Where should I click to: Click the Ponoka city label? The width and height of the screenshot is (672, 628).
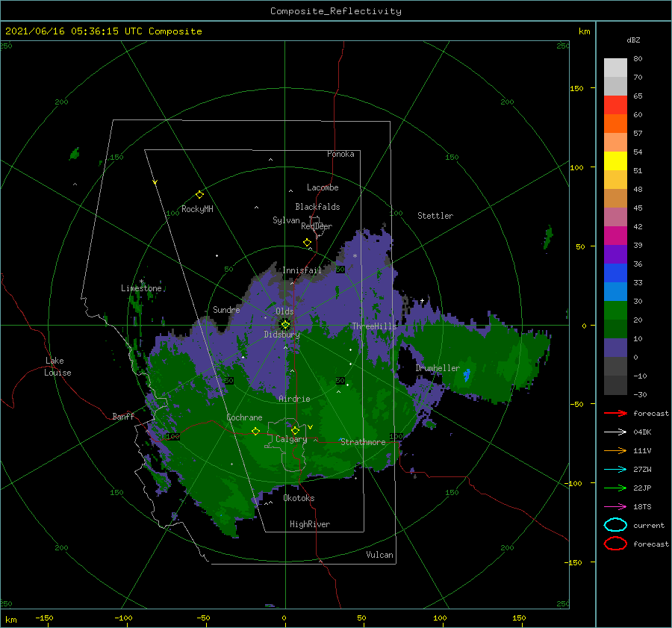click(x=340, y=154)
